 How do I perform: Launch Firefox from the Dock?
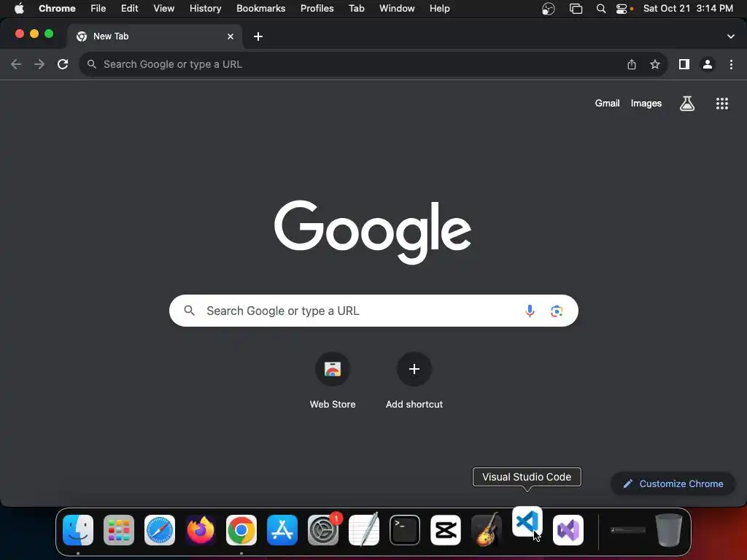point(201,530)
